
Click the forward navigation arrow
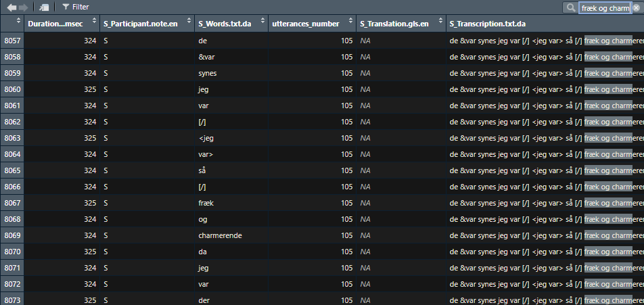[24, 7]
